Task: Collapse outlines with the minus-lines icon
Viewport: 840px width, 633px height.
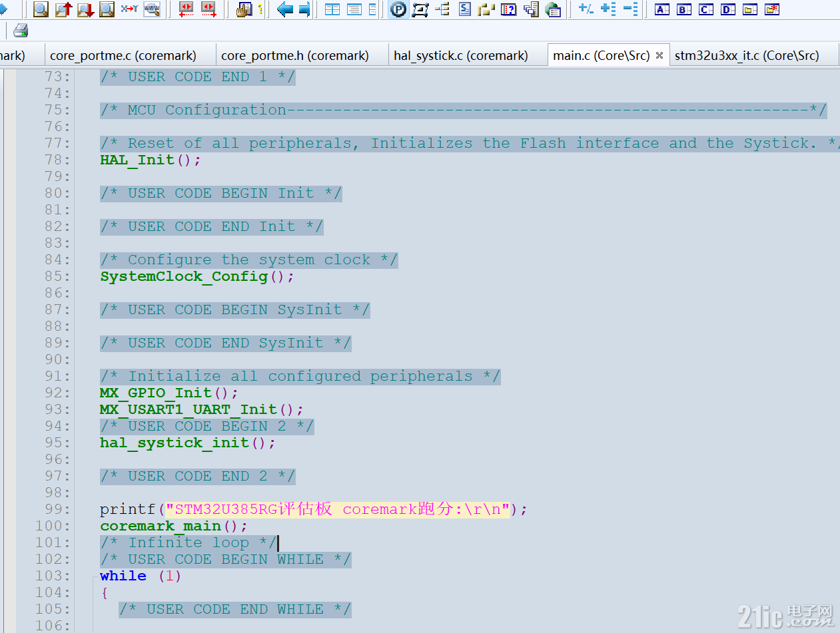Action: point(630,9)
